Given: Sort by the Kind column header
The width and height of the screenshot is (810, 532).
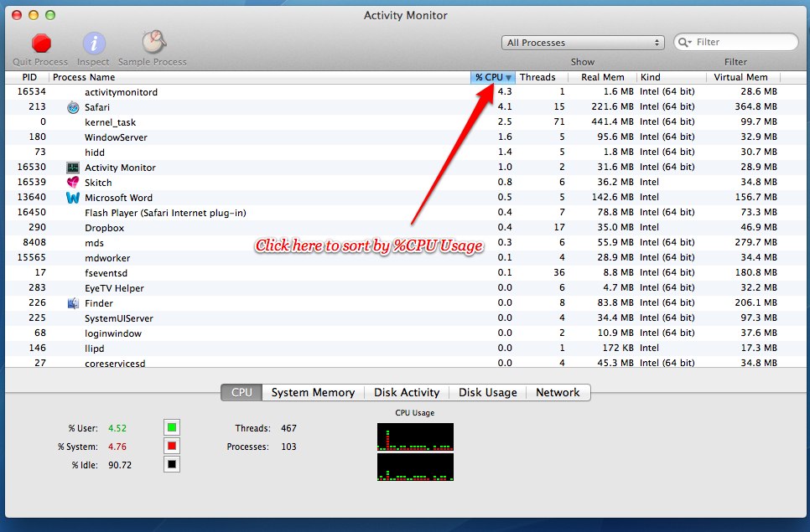Looking at the screenshot, I should 672,77.
